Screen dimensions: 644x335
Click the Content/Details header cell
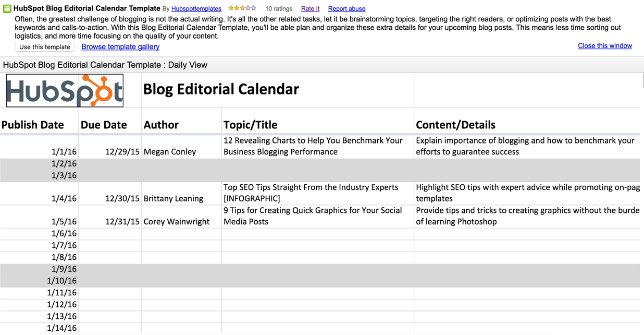[x=455, y=125]
